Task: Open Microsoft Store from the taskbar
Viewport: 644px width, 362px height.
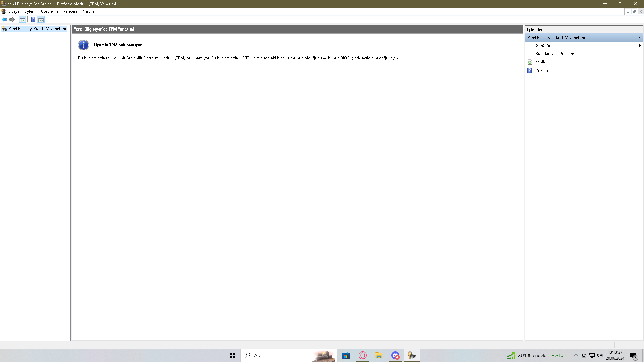Action: (x=346, y=355)
